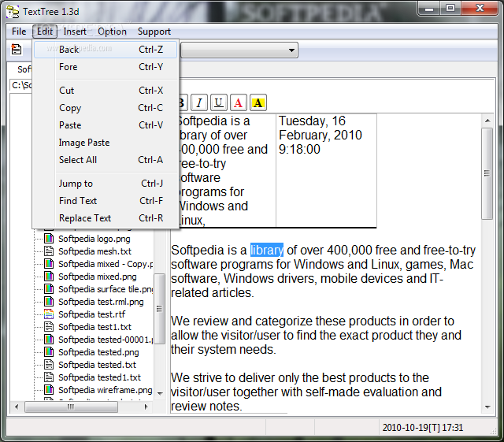Choose Find Text menu entry

(x=106, y=201)
